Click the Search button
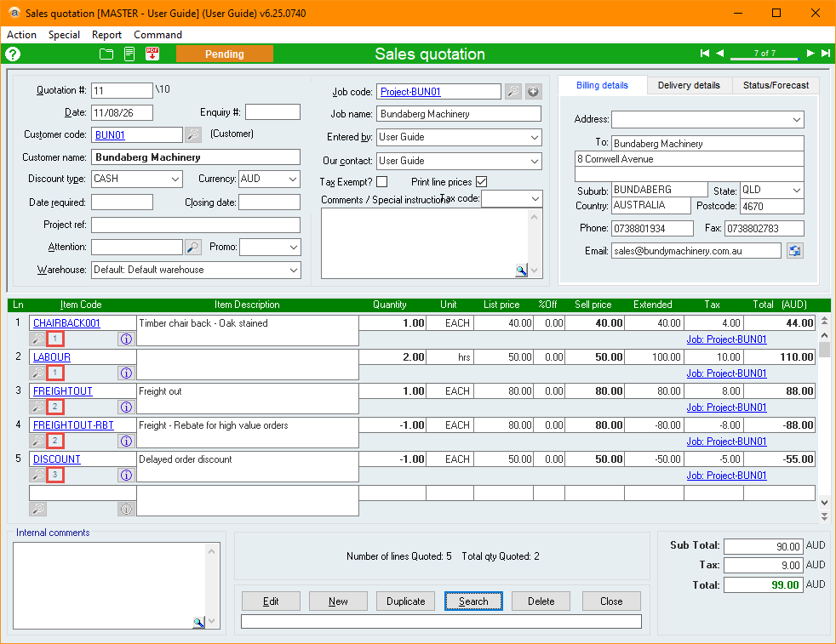The image size is (836, 644). click(x=473, y=601)
